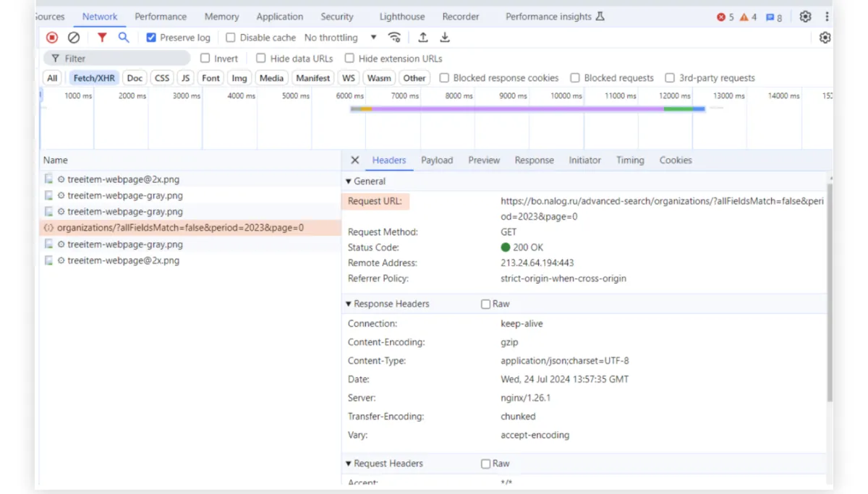The height and width of the screenshot is (494, 868).
Task: Open network search magnifier
Action: coord(124,38)
